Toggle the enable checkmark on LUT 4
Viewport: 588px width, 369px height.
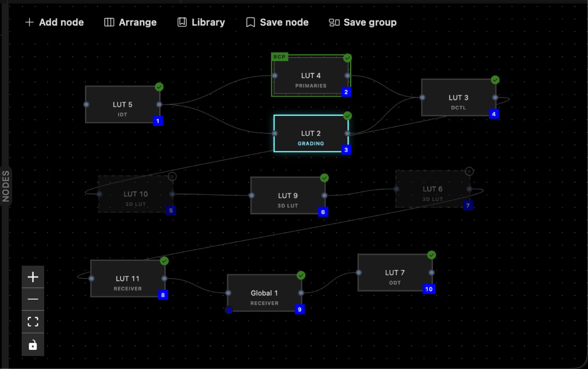pyautogui.click(x=347, y=58)
